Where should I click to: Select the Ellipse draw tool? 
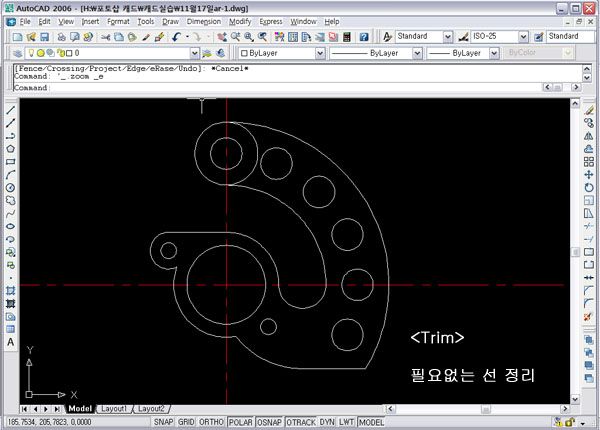point(10,226)
